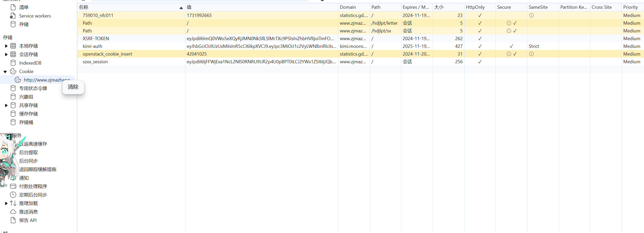Viewport: 644px width, 233px height.
Task: Click the IndexedDB database icon
Action: [x=13, y=63]
